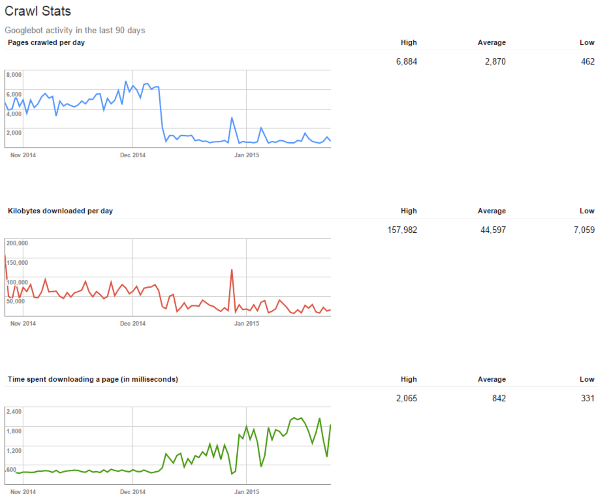This screenshot has width=600, height=498.
Task: Click the green download time line chart
Action: click(x=168, y=446)
